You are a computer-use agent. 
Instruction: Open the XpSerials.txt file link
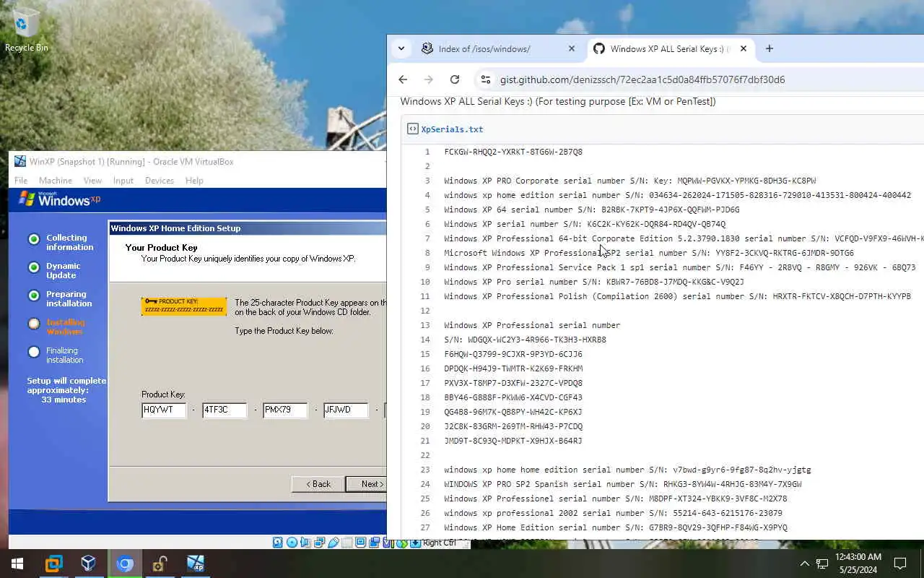coord(452,129)
